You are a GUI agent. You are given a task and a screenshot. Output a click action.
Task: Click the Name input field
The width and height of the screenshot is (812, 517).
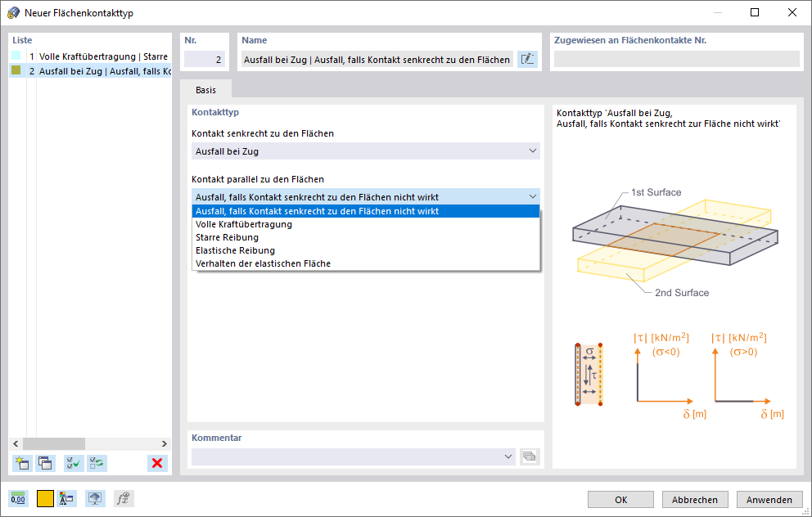(x=377, y=60)
